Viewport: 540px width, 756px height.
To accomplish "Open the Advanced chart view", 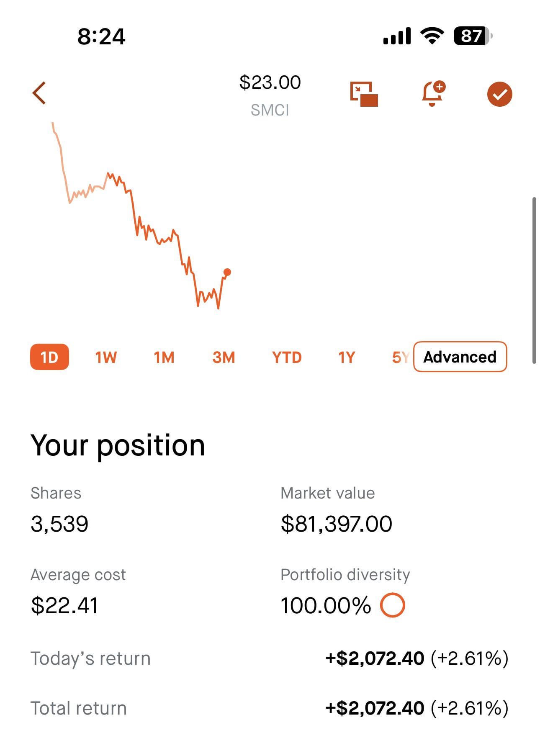I will point(460,357).
